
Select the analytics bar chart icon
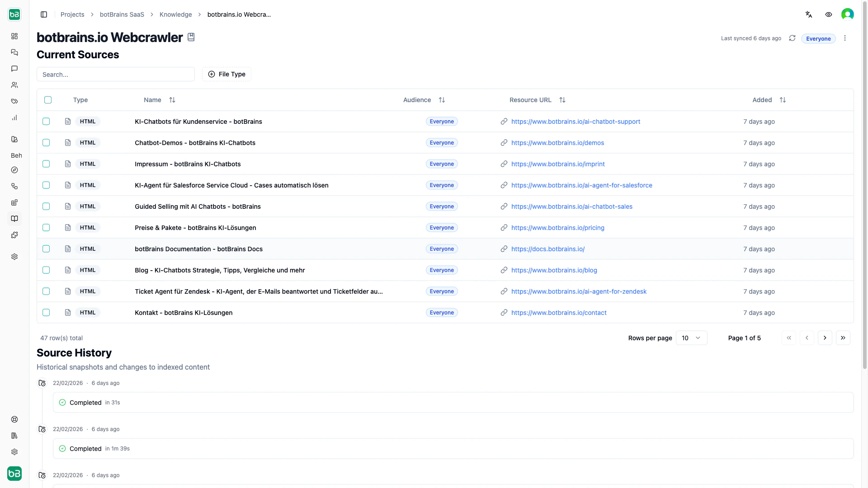tap(14, 117)
